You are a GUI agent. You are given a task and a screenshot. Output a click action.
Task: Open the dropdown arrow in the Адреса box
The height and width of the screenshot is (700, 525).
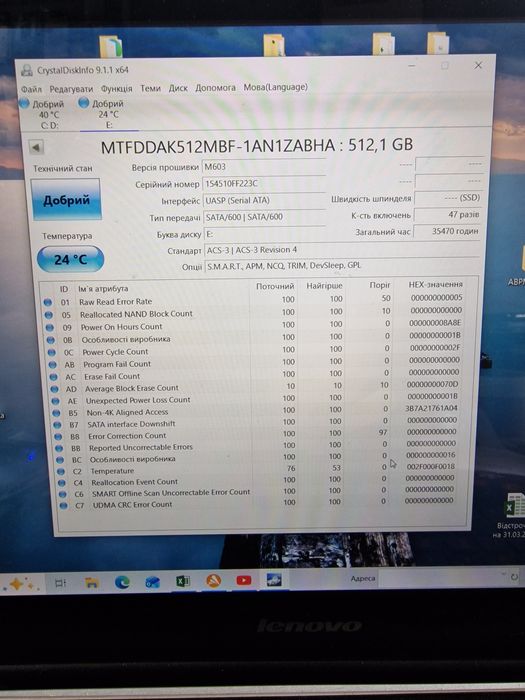pyautogui.click(x=503, y=573)
